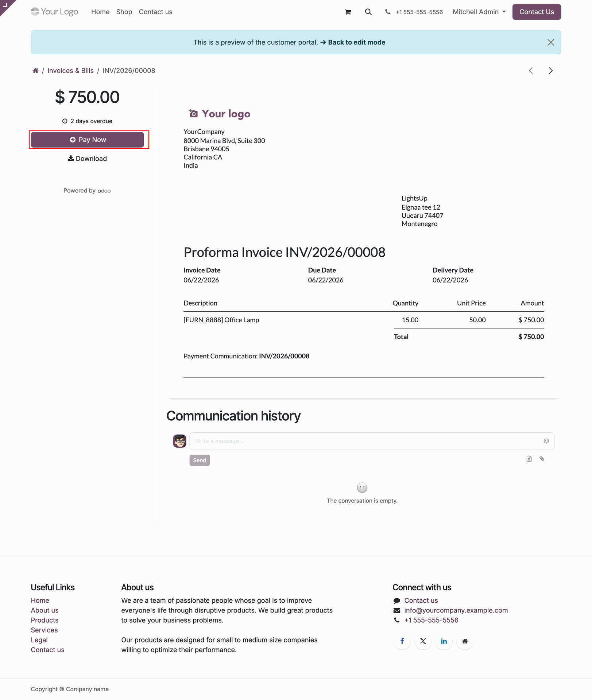Go to home via breadcrumb house icon
Viewport: 592px width, 700px height.
tap(35, 71)
